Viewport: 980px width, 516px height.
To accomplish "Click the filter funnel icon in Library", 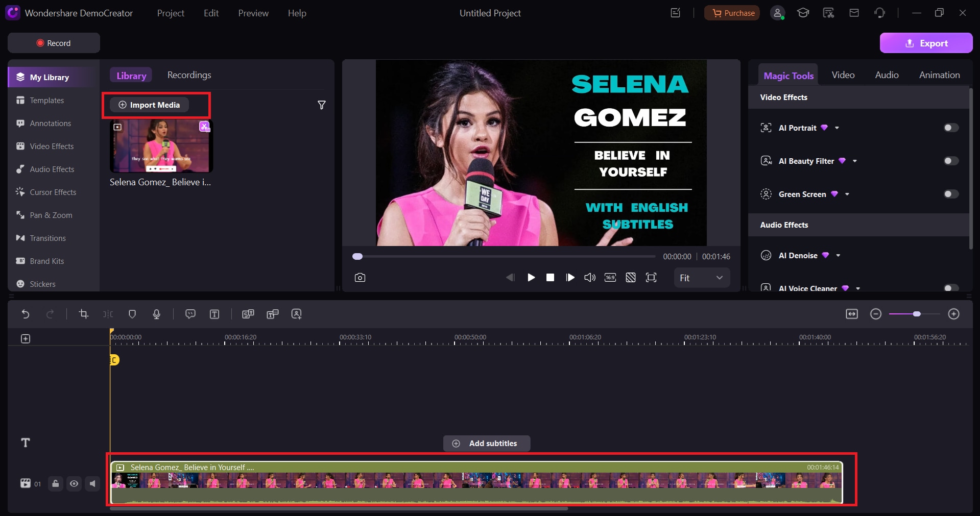I will 322,105.
